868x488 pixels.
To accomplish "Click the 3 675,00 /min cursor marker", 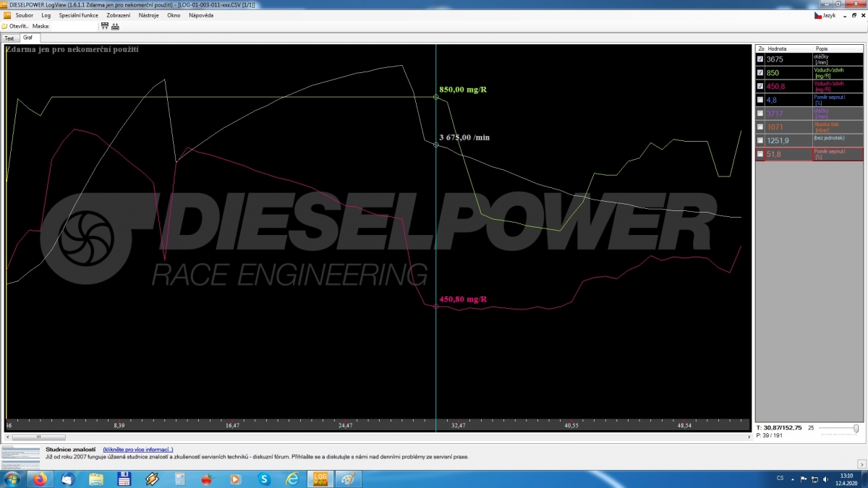I will (x=435, y=145).
